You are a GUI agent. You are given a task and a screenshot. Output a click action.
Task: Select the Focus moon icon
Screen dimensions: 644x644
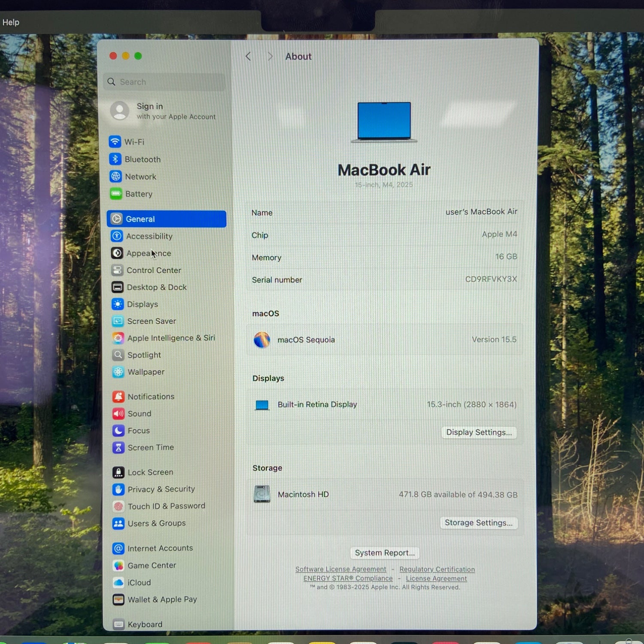point(118,430)
